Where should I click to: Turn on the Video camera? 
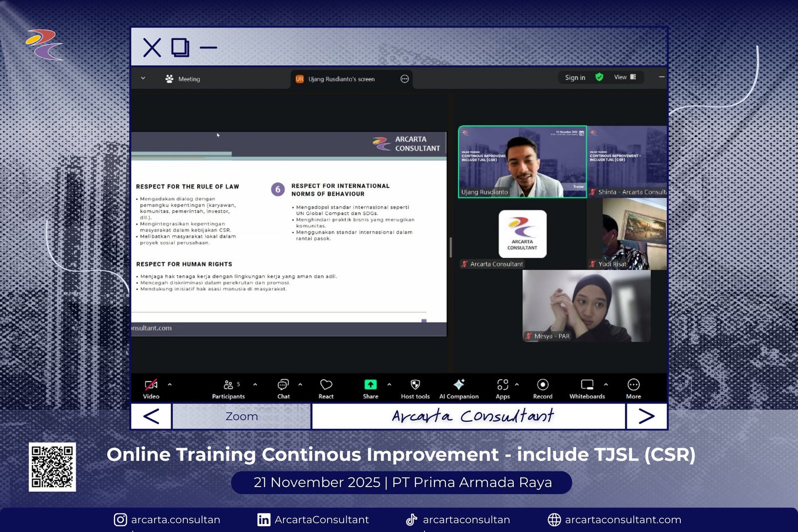click(151, 388)
